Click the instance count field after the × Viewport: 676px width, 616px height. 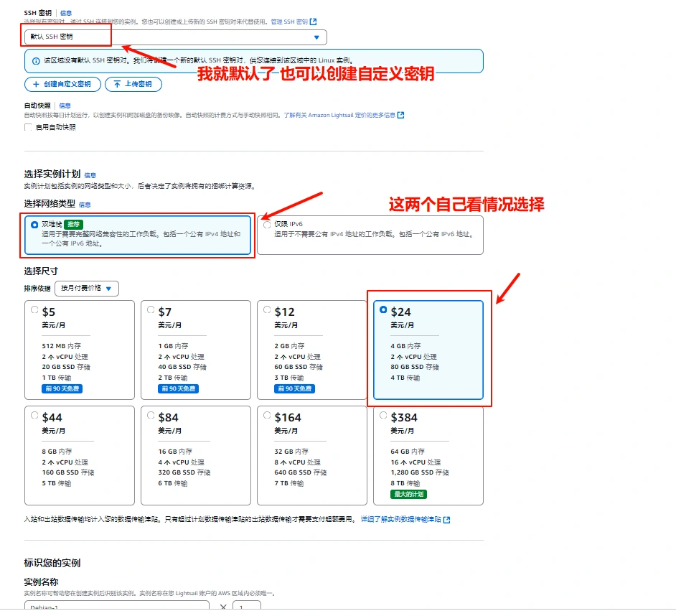[x=246, y=607]
